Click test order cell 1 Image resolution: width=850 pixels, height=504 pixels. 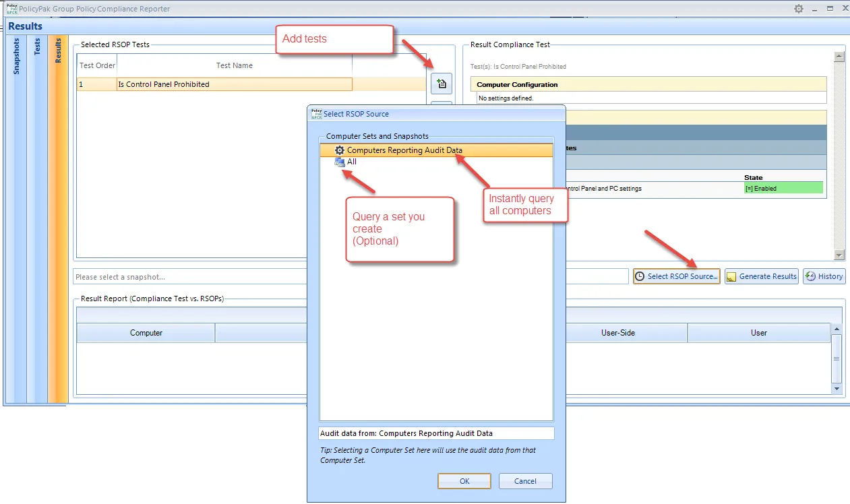[x=97, y=84]
